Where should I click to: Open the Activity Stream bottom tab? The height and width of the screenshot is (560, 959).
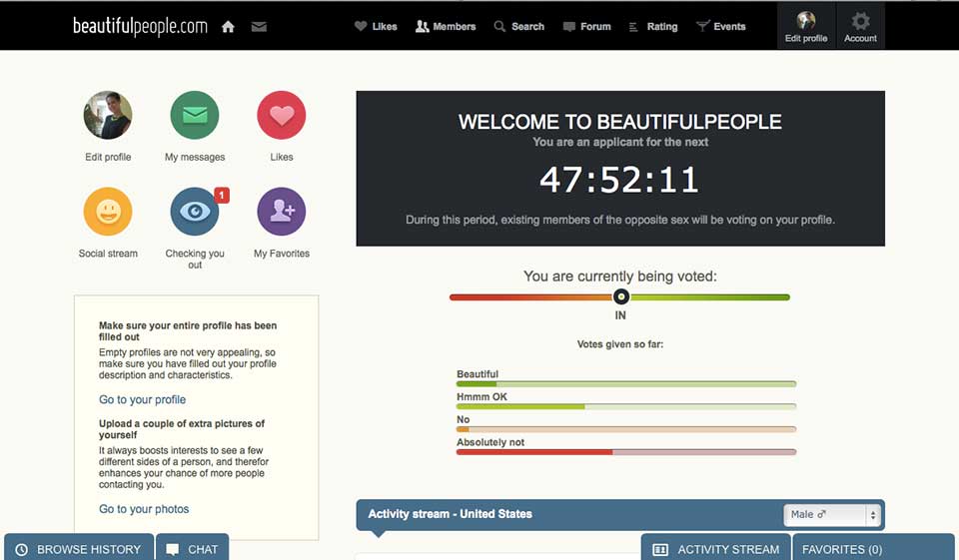[716, 549]
